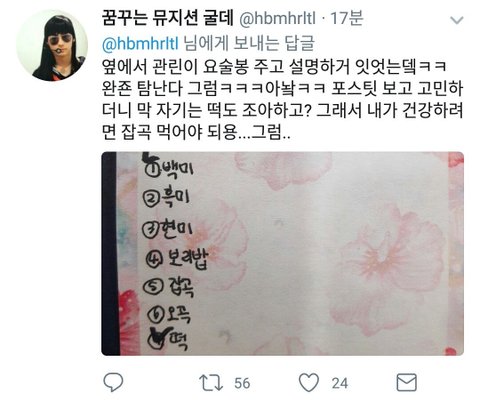
Task: Open the attached floral note photo
Action: tap(283, 254)
